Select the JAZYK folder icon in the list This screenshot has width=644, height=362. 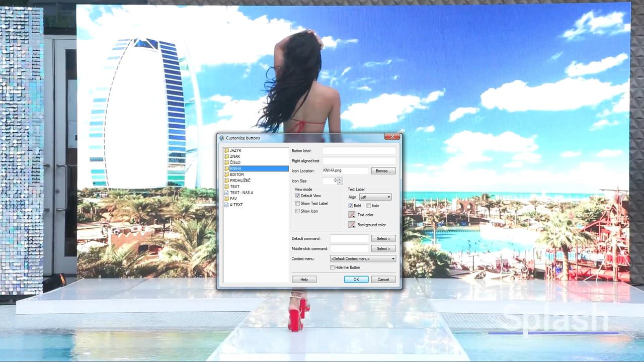[226, 150]
